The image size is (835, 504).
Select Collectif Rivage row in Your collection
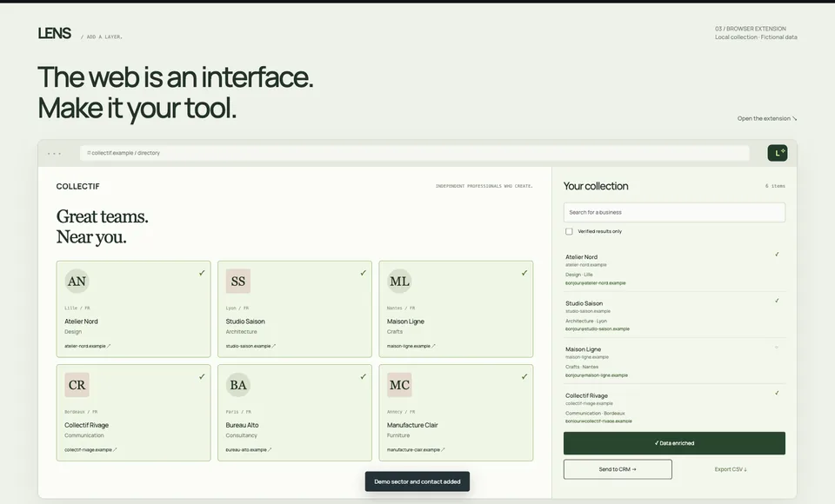coord(674,408)
